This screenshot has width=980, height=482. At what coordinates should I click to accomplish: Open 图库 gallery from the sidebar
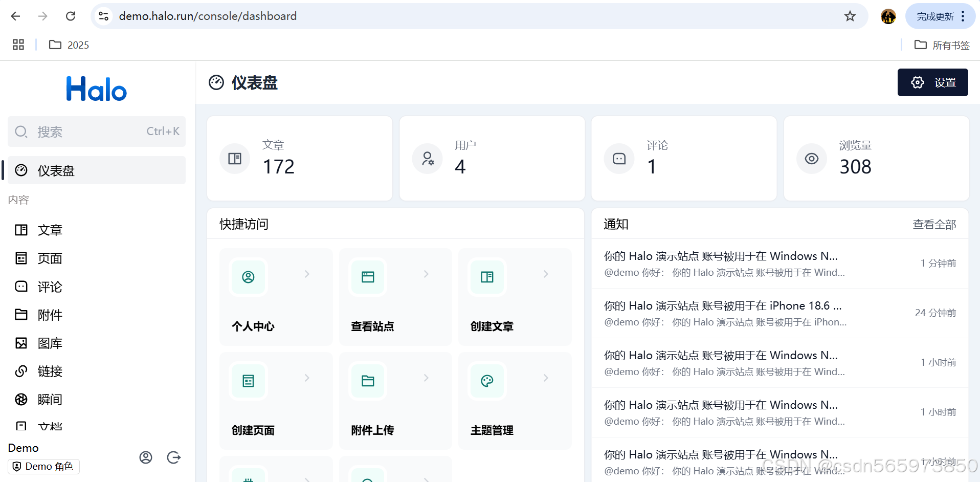click(50, 343)
